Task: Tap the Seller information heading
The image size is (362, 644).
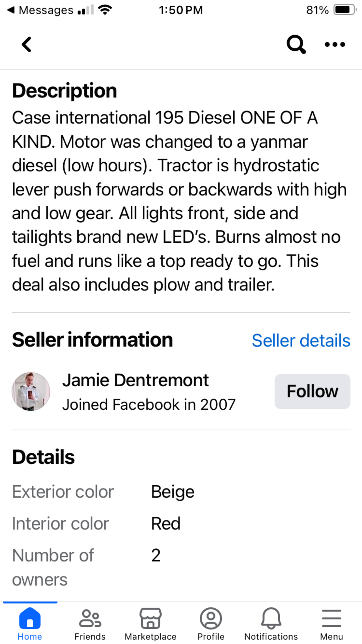Action: 92,340
